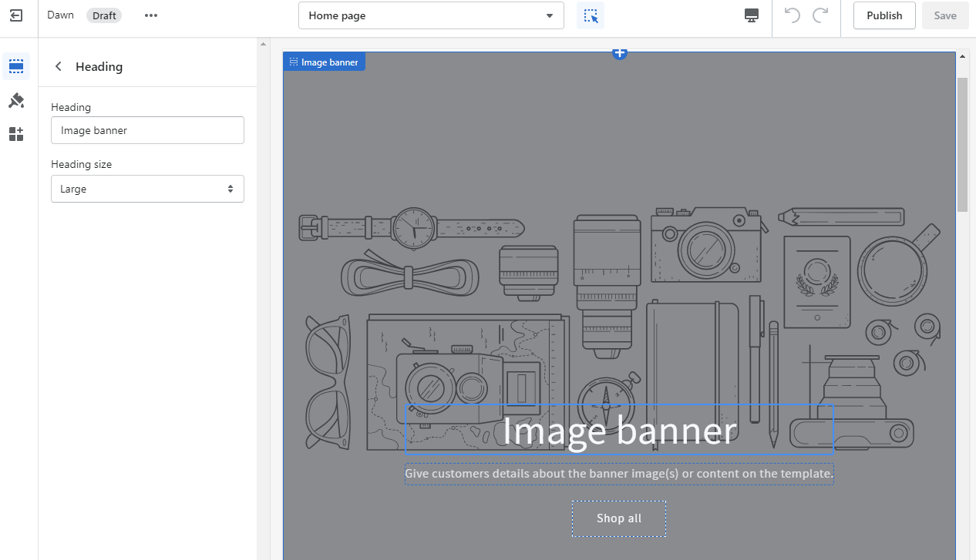Viewport: 976px width, 560px height.
Task: Open the three-dot more actions menu
Action: click(x=151, y=15)
